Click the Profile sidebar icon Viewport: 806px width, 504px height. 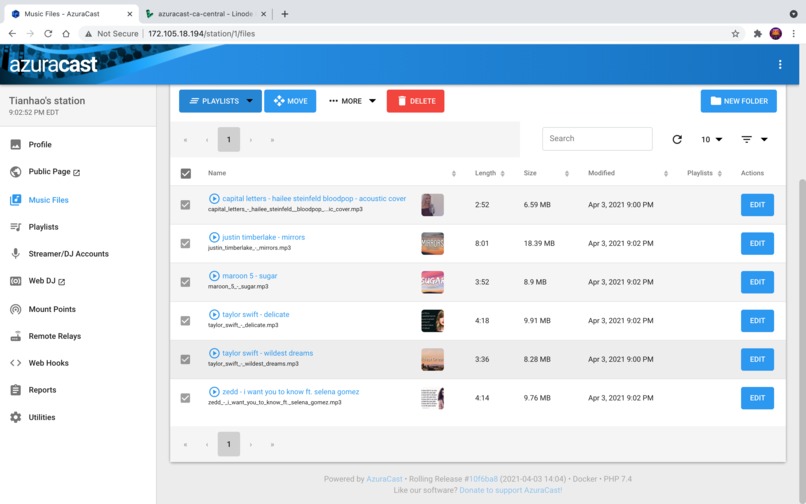16,145
